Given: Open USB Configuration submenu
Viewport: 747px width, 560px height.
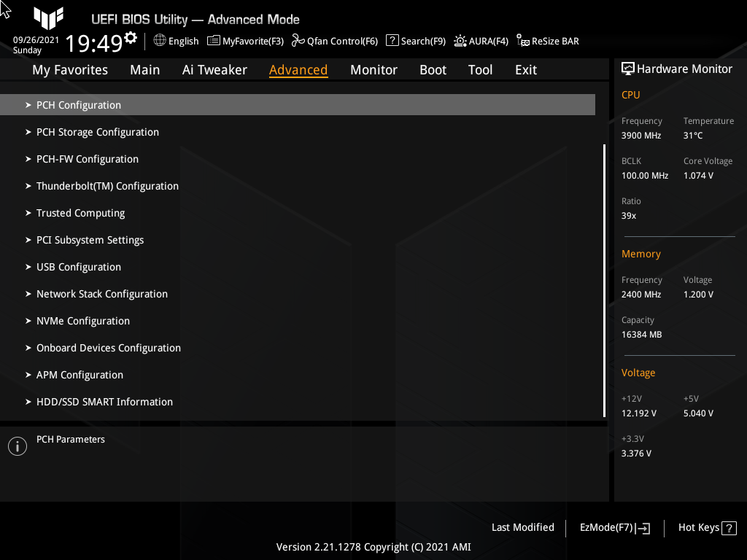Looking at the screenshot, I should (78, 266).
